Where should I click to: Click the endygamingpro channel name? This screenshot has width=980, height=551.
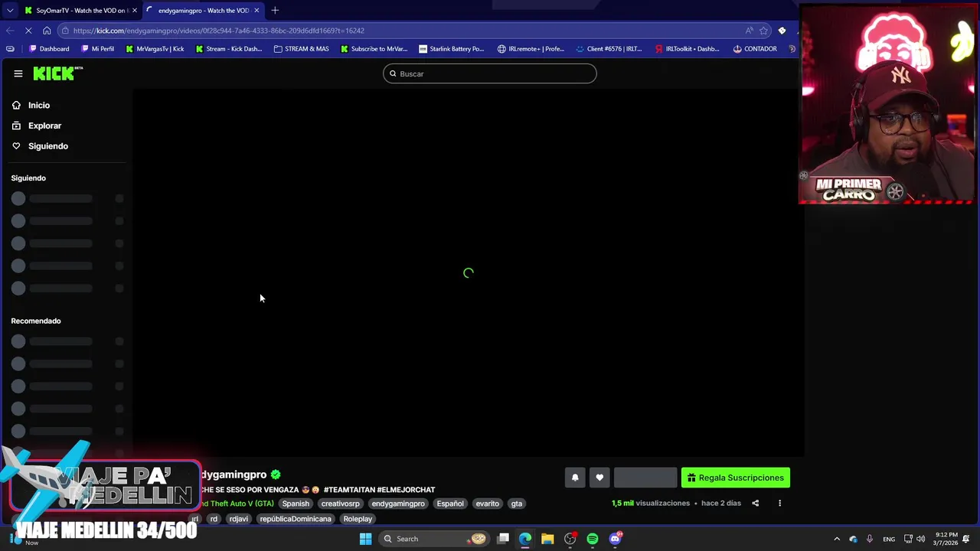tap(234, 474)
